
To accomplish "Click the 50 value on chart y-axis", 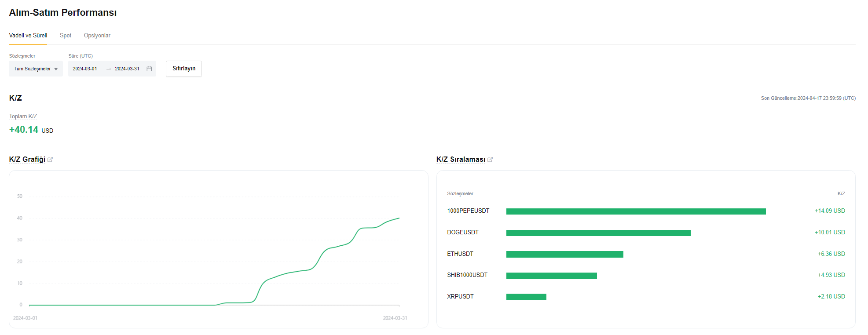I will (x=20, y=197).
